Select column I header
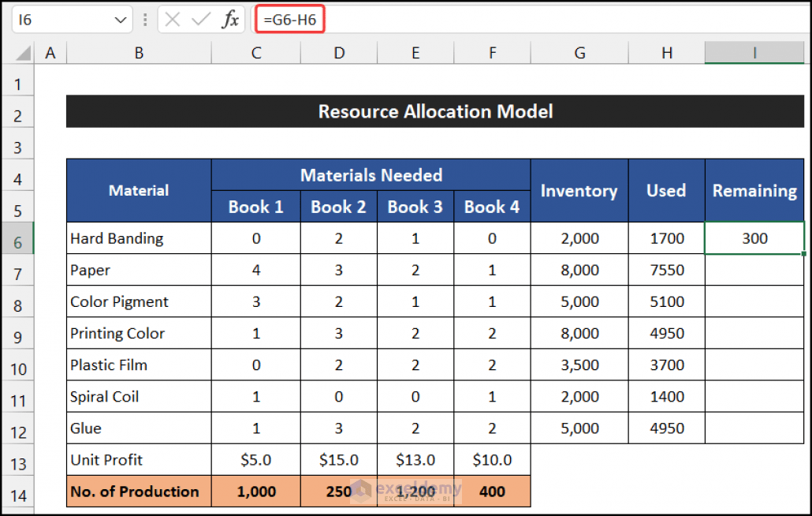Viewport: 812px width, 516px height. coord(754,53)
